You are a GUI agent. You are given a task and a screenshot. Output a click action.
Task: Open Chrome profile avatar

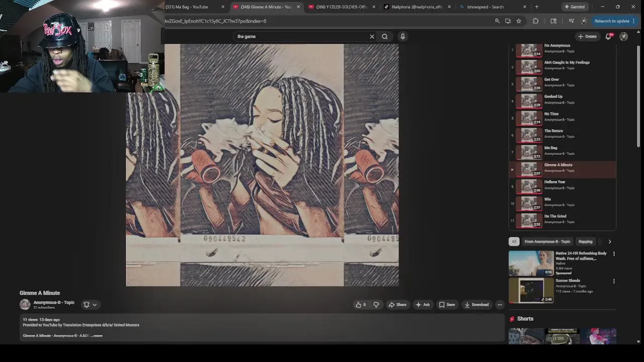pos(584,21)
